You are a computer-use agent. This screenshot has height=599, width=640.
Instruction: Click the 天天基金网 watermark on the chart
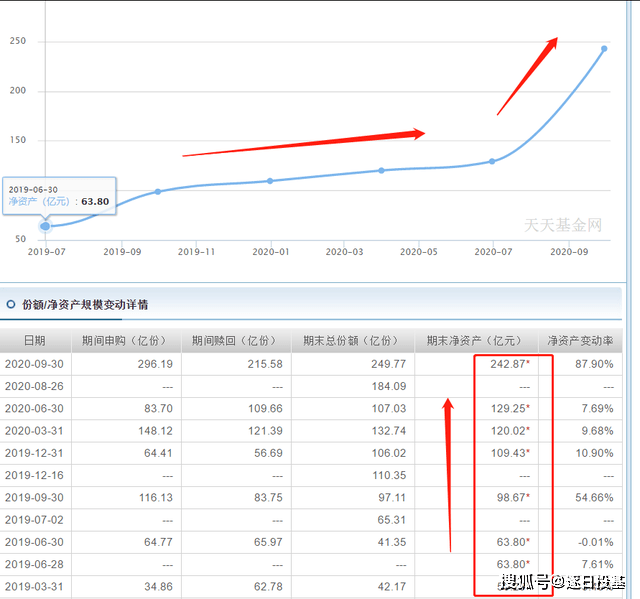564,225
